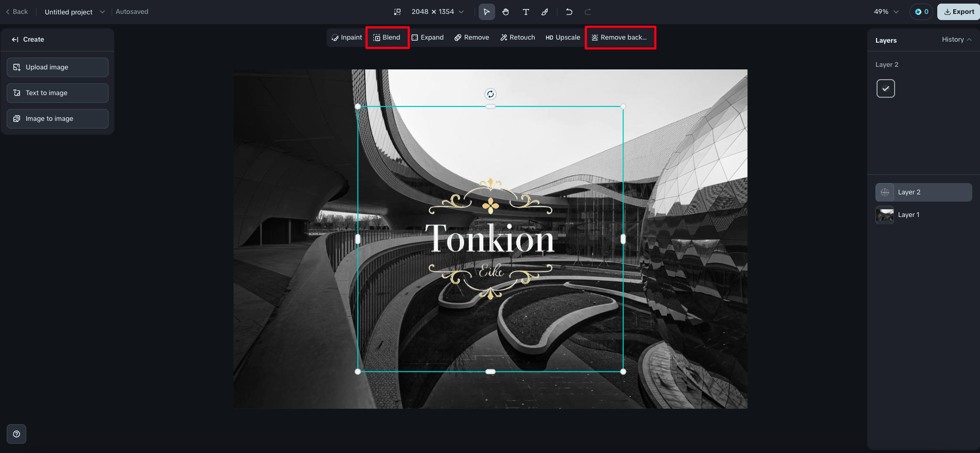Click Upload image

point(58,67)
